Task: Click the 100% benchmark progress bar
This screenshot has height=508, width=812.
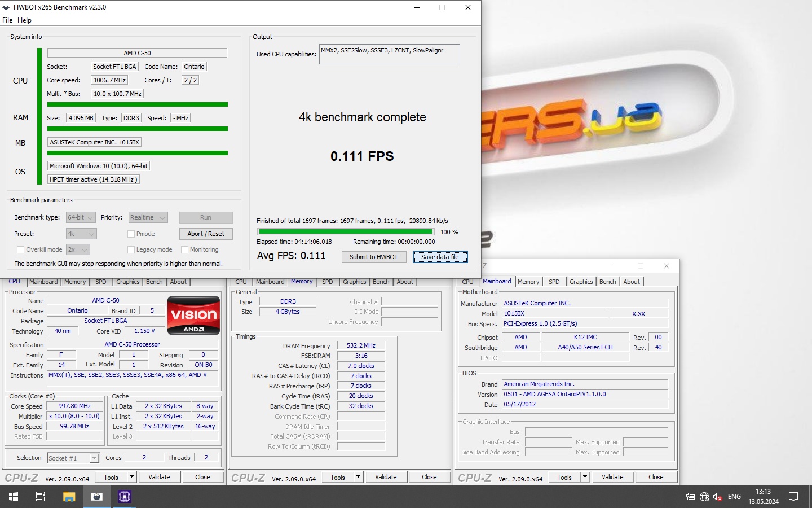Action: tap(346, 231)
